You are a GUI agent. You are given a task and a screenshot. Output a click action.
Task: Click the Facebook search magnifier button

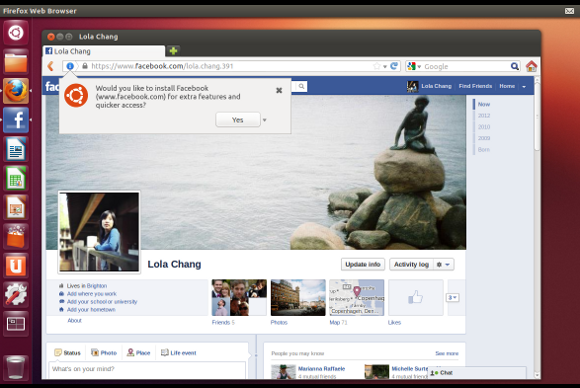coord(301,86)
